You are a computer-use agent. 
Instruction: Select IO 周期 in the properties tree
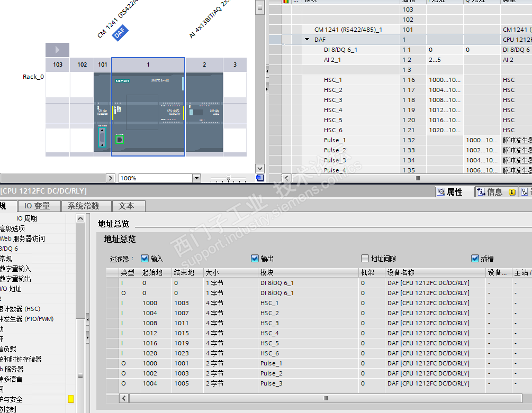pos(26,218)
